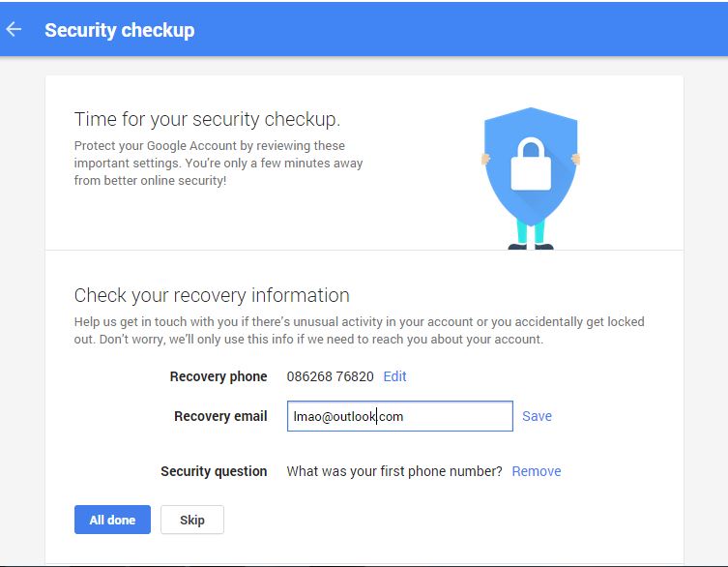Edit the recovery phone number

coord(394,376)
